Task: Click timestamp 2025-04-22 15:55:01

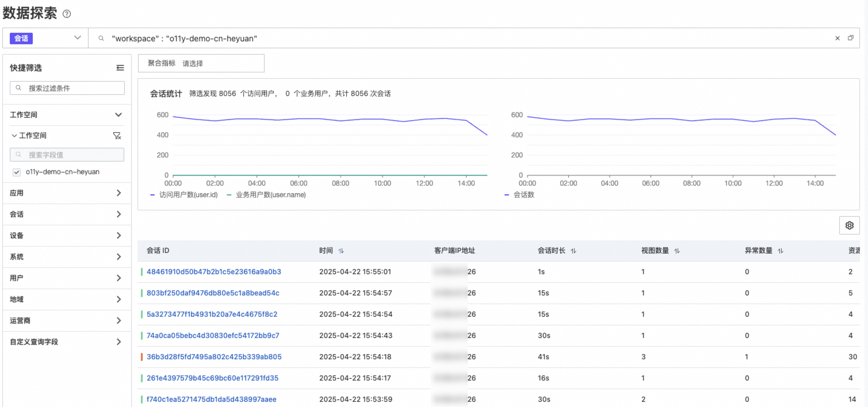Action: pos(355,272)
